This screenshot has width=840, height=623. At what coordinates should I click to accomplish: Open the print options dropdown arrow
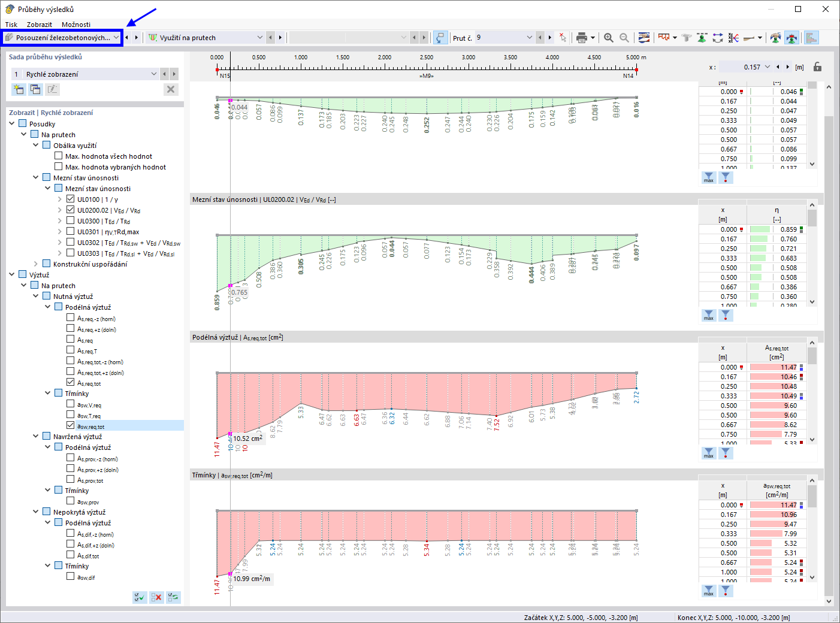click(593, 38)
